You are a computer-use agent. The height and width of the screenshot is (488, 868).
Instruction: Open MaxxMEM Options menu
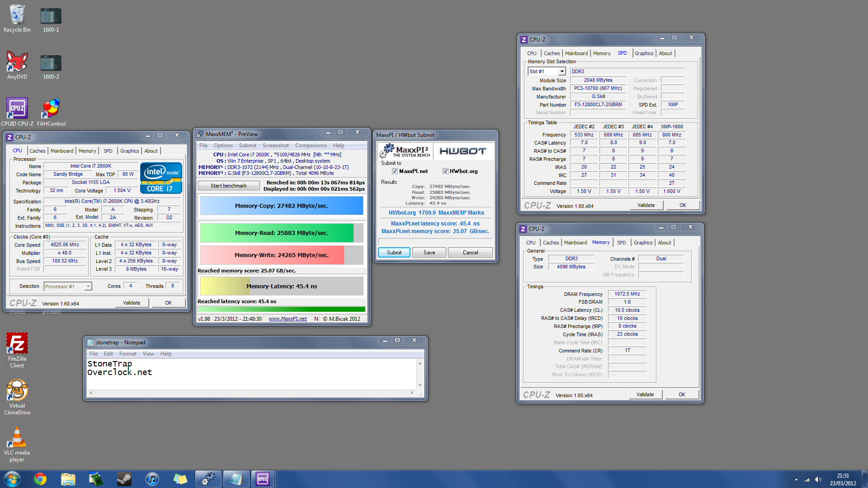(223, 145)
